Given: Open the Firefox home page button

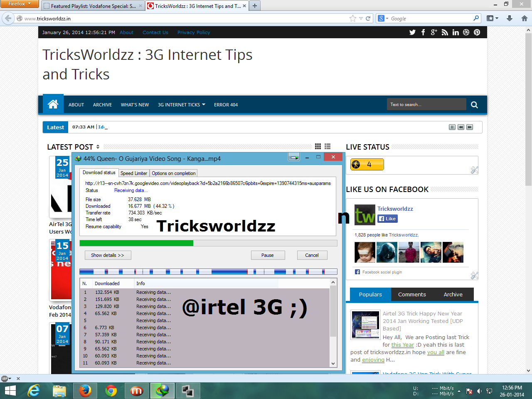Looking at the screenshot, I should click(x=525, y=18).
